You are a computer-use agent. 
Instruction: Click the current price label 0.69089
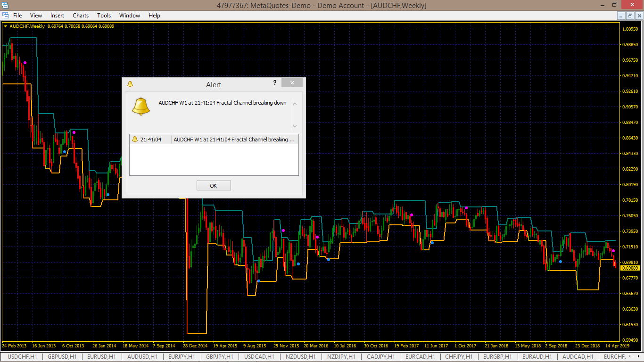pos(630,268)
